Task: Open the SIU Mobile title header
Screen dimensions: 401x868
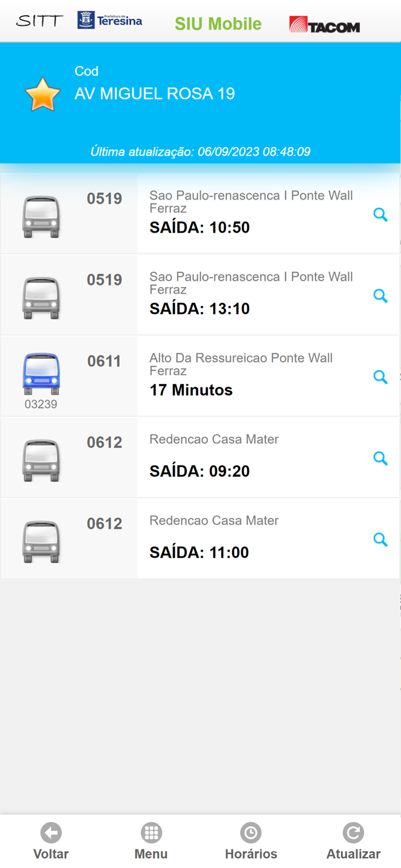Action: click(x=218, y=24)
